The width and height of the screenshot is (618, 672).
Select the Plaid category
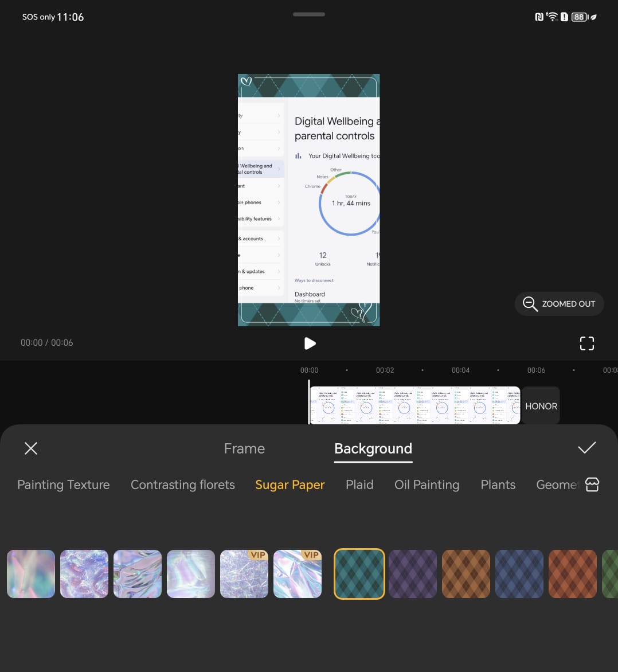[x=359, y=485]
